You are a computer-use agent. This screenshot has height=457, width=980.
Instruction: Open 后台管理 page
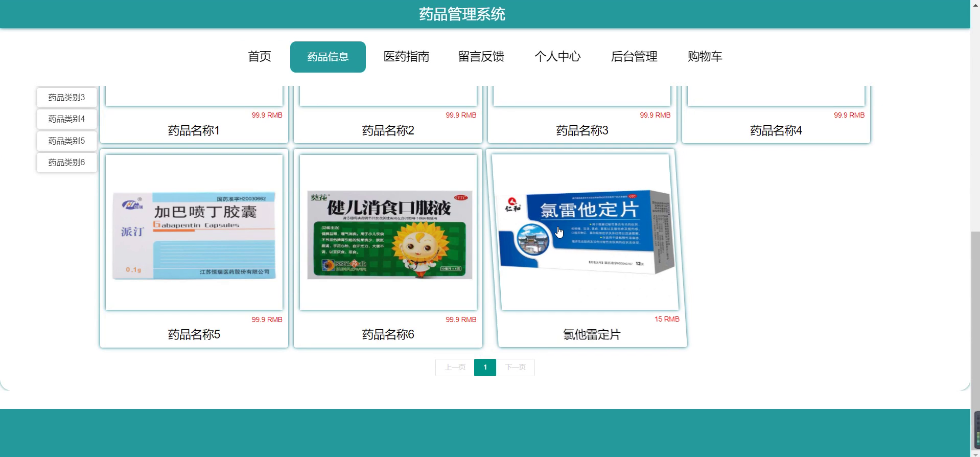634,57
